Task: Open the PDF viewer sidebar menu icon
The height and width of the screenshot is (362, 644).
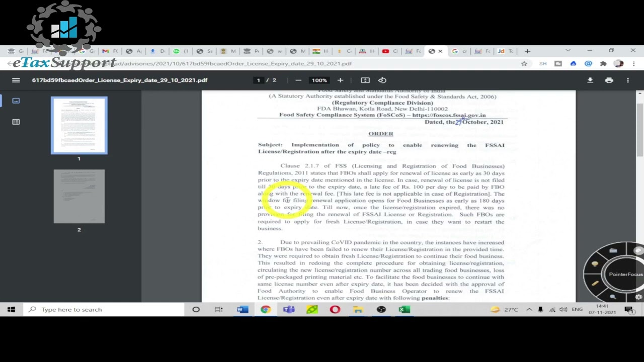Action: click(x=16, y=80)
